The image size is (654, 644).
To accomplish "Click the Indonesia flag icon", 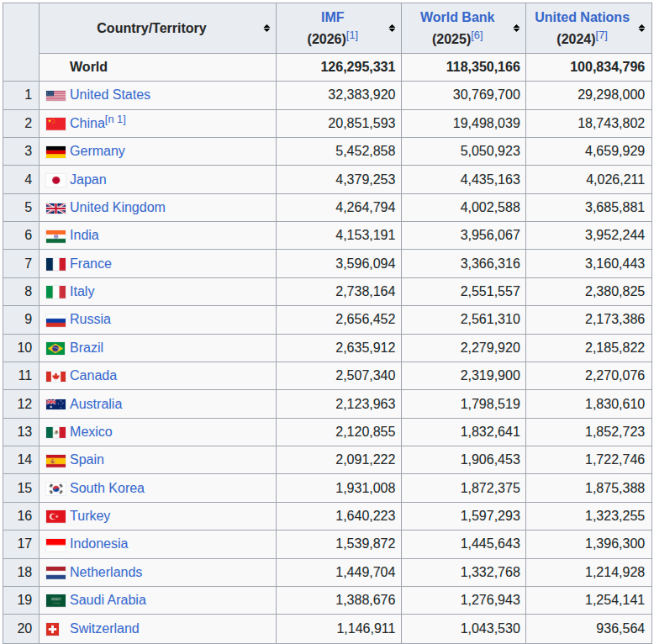I will 55,545.
